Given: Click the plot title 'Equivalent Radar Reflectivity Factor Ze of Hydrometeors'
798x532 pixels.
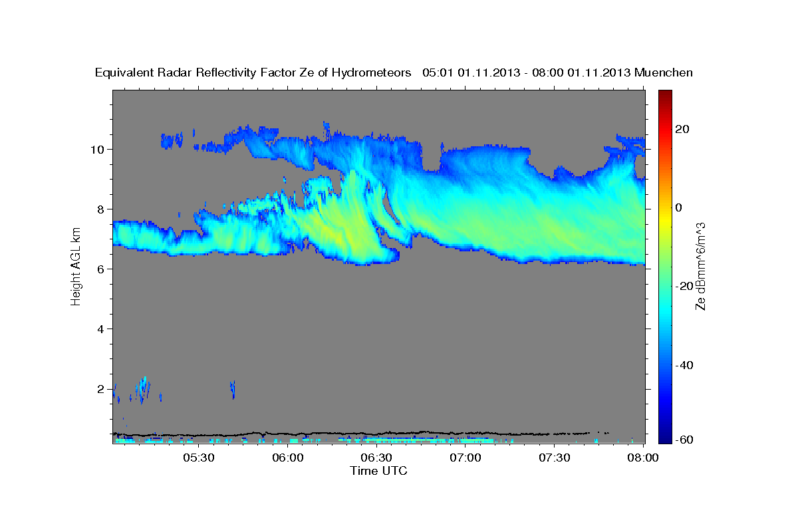Looking at the screenshot, I should [253, 73].
